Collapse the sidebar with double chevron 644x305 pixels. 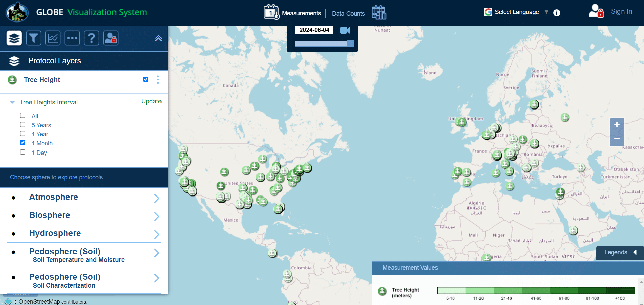[x=158, y=38]
